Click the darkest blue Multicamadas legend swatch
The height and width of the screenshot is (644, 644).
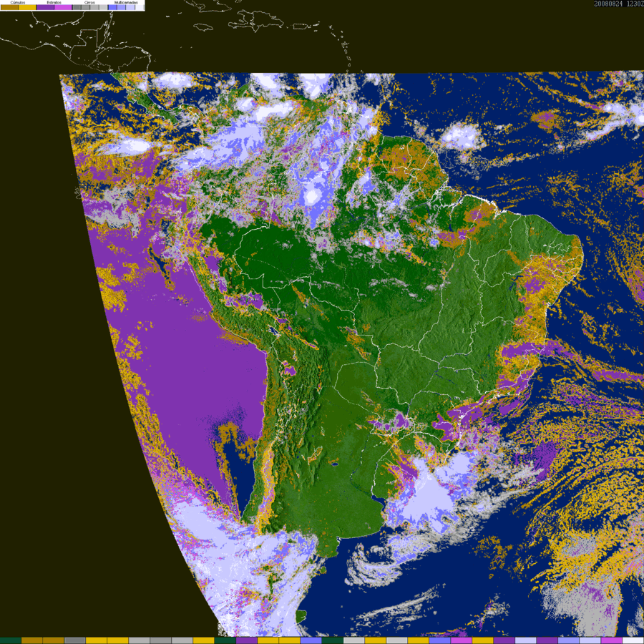click(112, 7)
